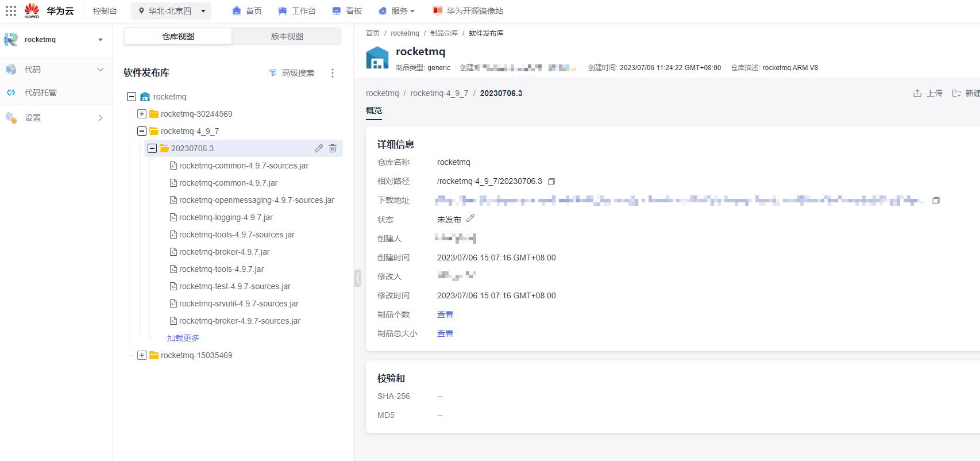This screenshot has height=461, width=980.
Task: Click the repository building icon beside rocketmq title
Action: pyautogui.click(x=377, y=58)
